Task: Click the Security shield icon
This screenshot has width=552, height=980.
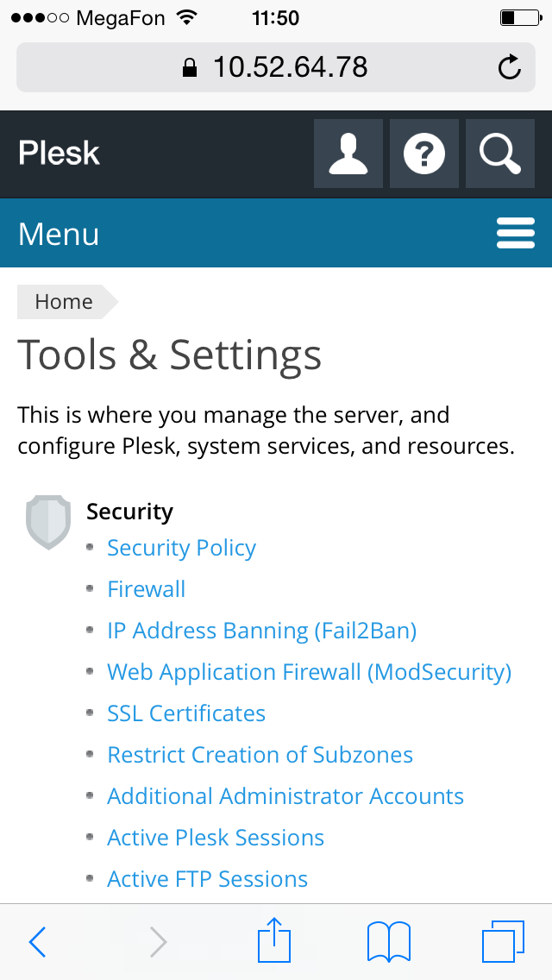Action: 48,522
